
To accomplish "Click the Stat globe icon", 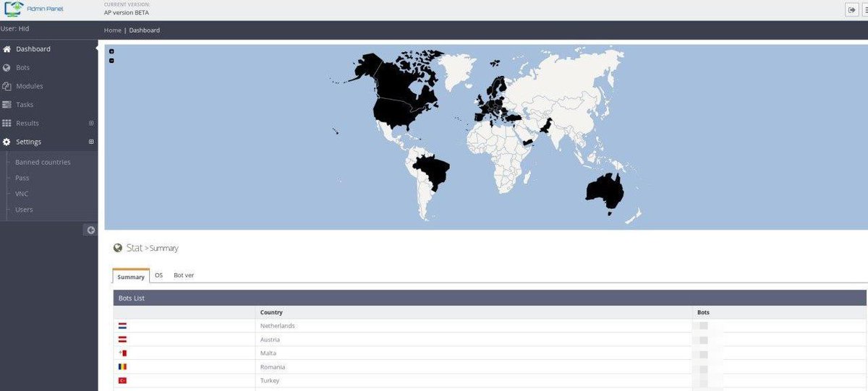I will coord(118,248).
